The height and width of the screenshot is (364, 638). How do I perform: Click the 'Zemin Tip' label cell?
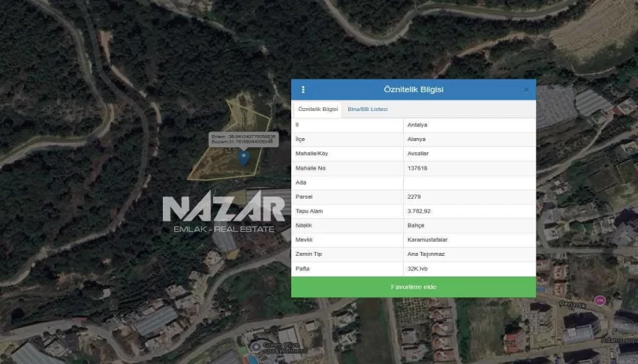tap(348, 254)
